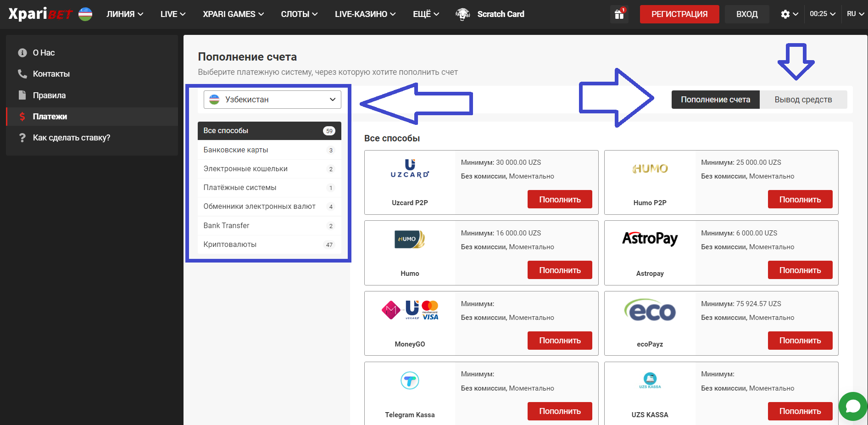
Task: Click the Scratch Card lion icon
Action: click(463, 14)
